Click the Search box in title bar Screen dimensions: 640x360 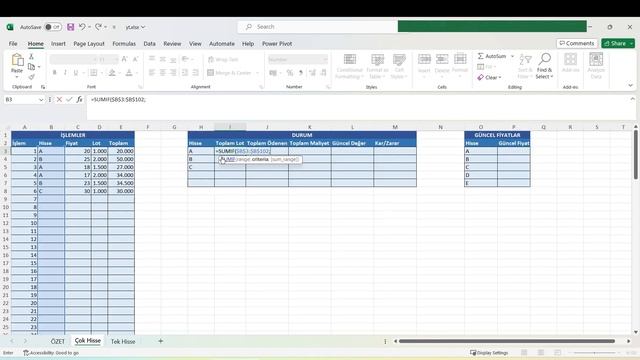click(x=318, y=27)
